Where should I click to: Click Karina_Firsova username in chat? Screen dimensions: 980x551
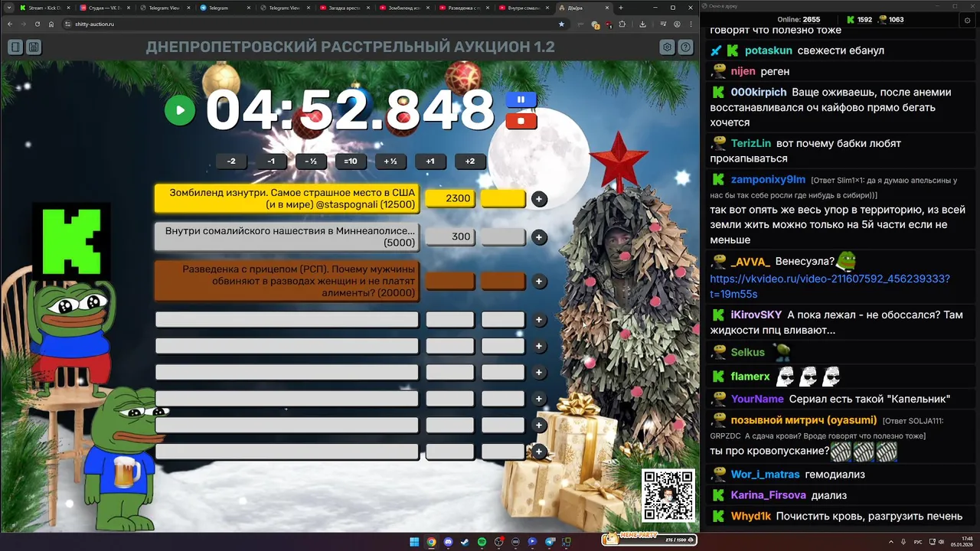[768, 495]
